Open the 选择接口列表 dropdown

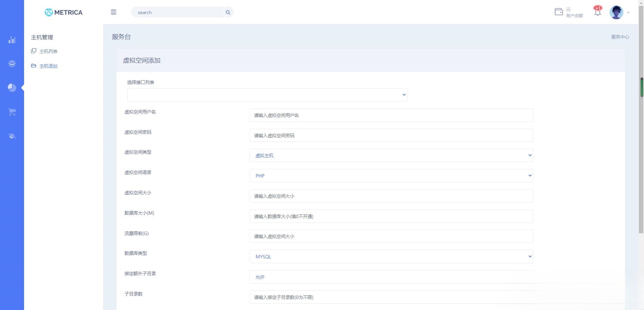tap(267, 94)
